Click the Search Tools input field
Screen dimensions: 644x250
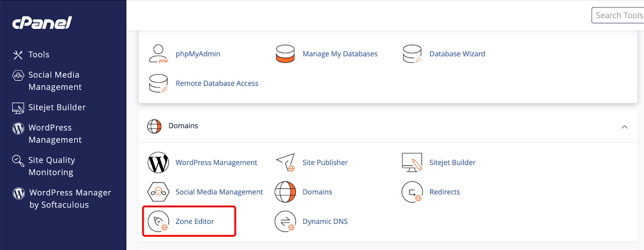click(x=618, y=15)
